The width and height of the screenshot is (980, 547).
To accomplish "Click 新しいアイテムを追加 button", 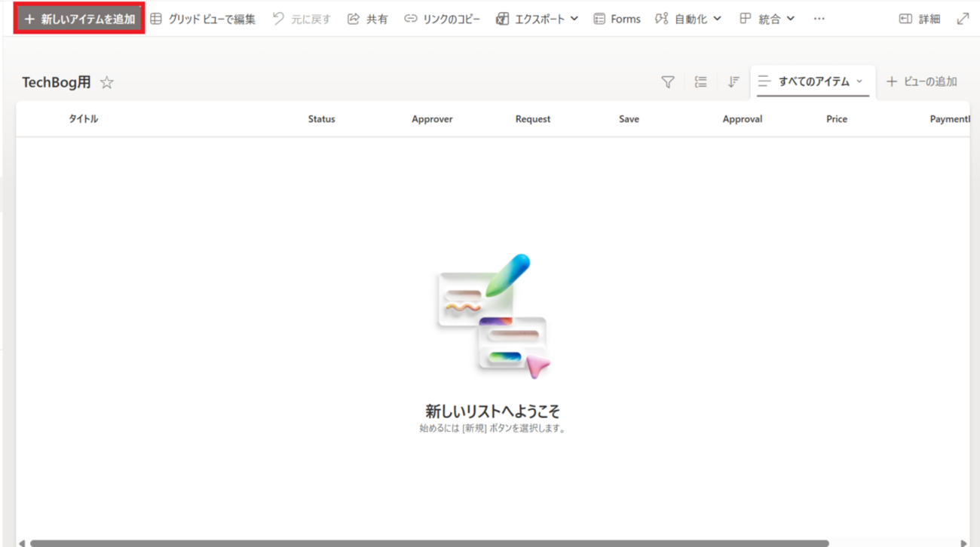I will [x=80, y=19].
